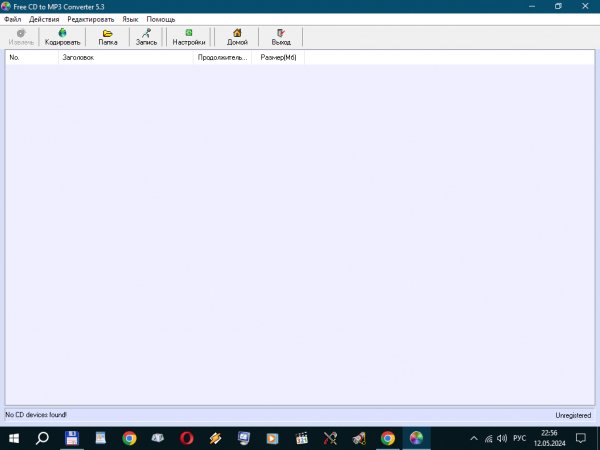Open the Помощь help menu
Viewport: 600px width, 450px height.
[161, 19]
